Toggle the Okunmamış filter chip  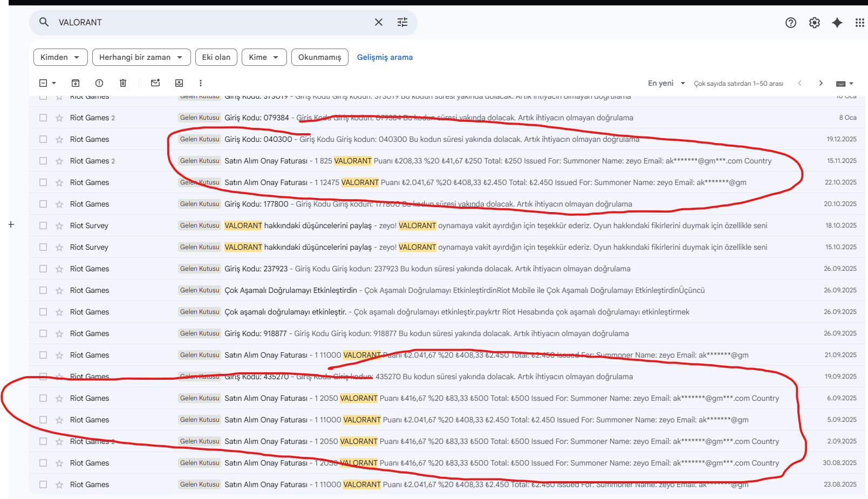320,57
